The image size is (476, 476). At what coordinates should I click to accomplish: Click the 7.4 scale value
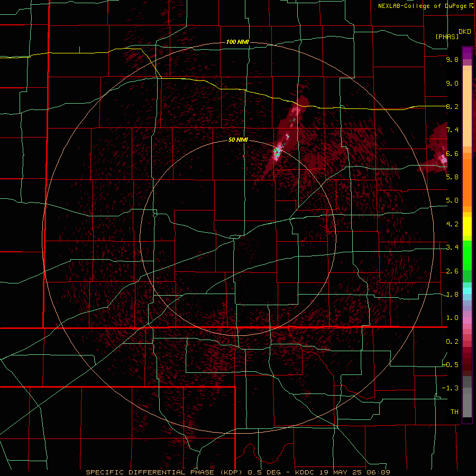coord(452,130)
